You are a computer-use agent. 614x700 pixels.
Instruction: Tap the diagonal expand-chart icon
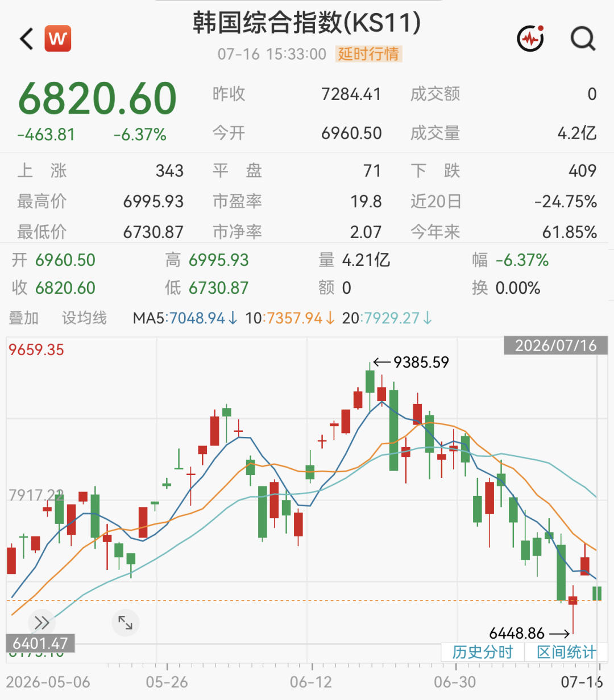coord(125,623)
